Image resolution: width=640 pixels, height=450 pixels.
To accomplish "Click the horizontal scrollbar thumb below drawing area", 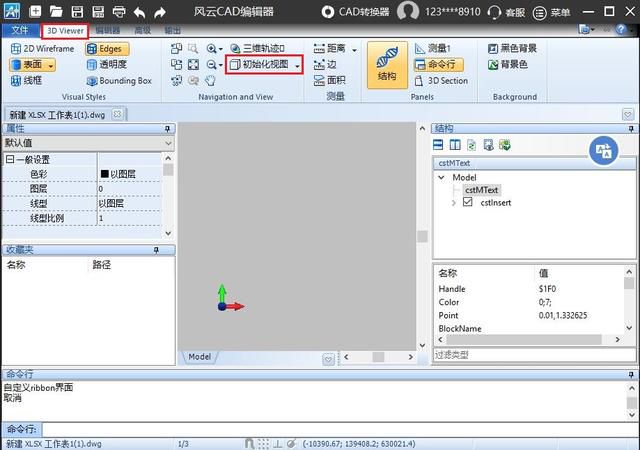I will coord(378,357).
